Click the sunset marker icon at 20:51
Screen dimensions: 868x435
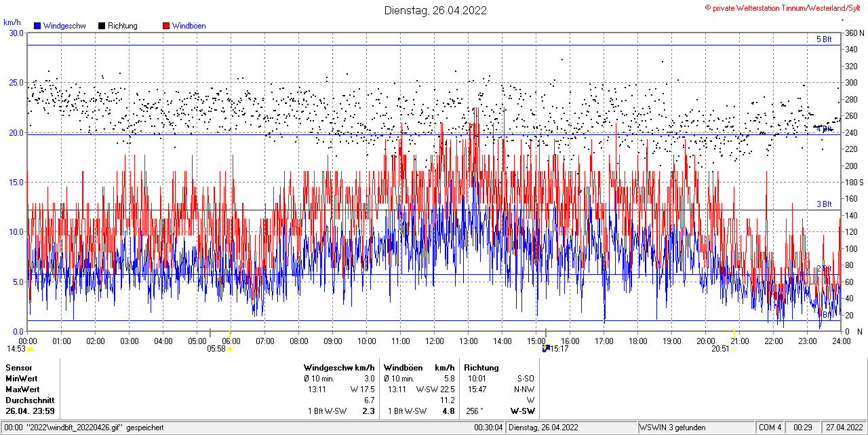click(734, 349)
